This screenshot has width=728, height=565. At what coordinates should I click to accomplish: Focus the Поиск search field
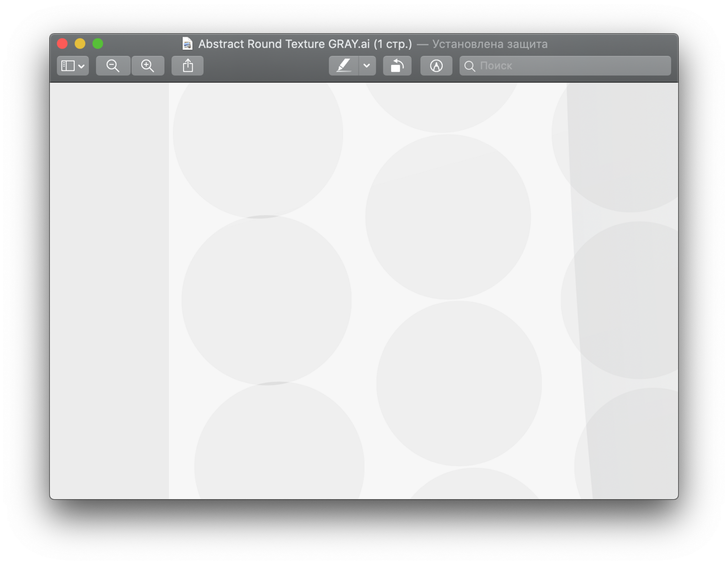(565, 65)
